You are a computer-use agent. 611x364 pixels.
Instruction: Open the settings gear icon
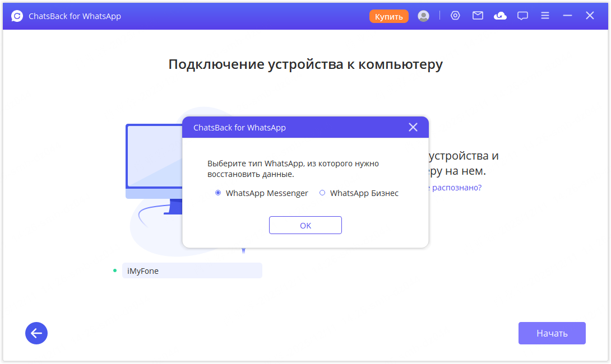tap(455, 16)
